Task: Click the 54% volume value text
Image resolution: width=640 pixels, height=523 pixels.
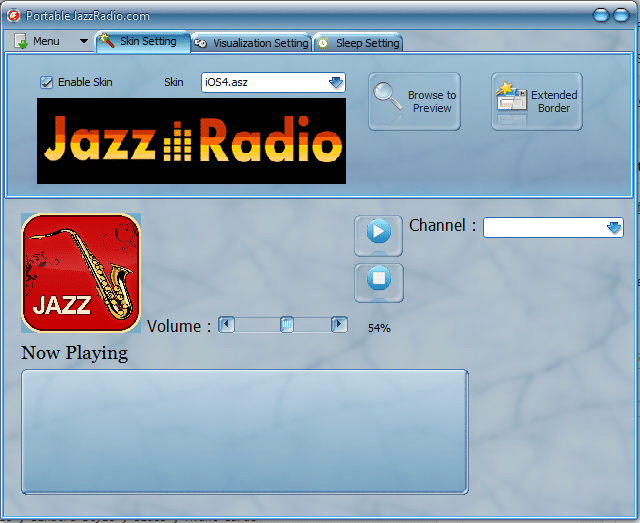Action: coord(379,328)
